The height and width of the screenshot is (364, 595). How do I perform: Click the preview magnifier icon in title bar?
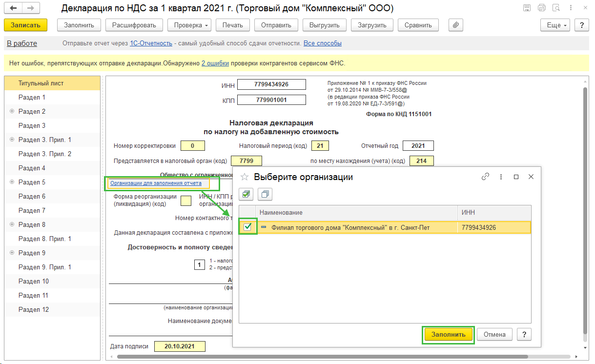[x=555, y=8]
